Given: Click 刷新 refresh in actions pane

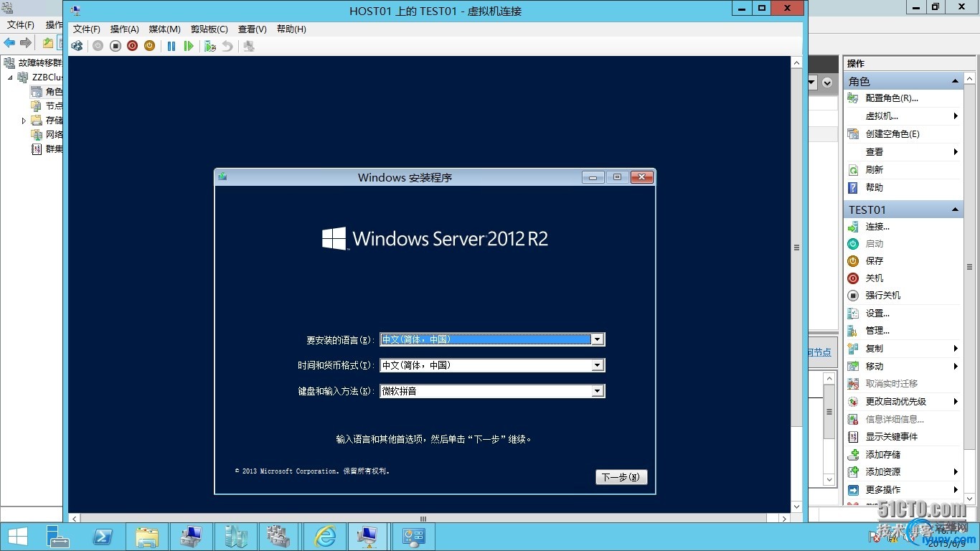Looking at the screenshot, I should [875, 170].
